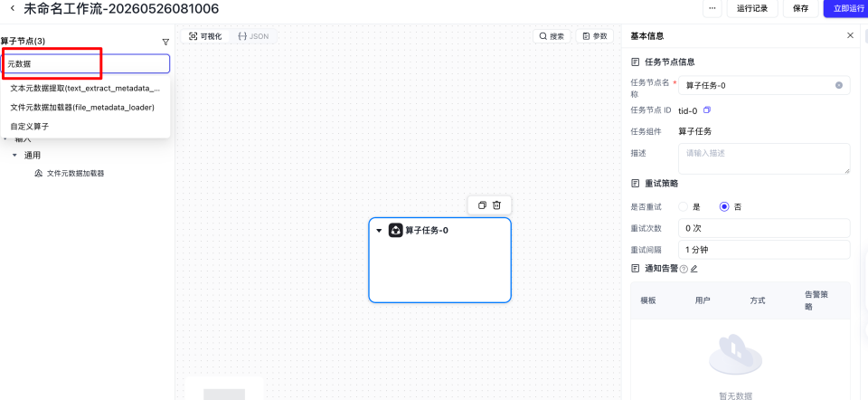The height and width of the screenshot is (400, 868).
Task: Click the 方式 column header
Action: [758, 300]
